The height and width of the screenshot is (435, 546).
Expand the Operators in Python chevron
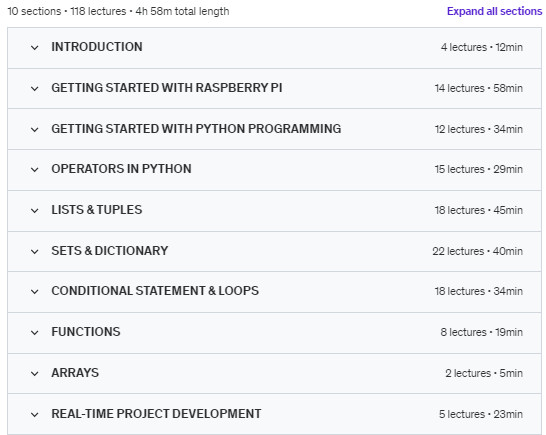pyautogui.click(x=34, y=170)
